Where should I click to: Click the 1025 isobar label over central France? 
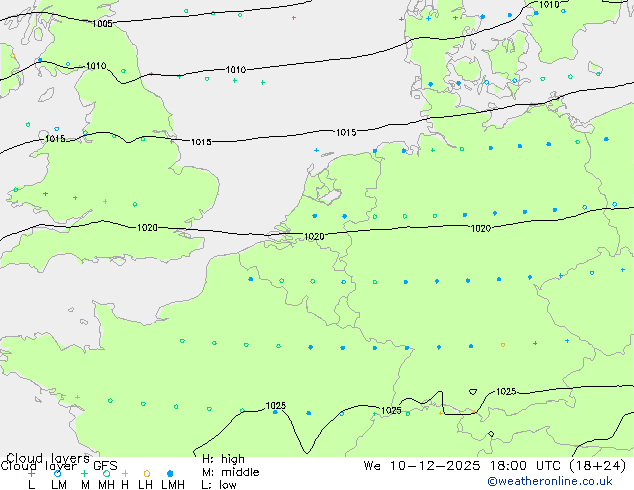(x=276, y=406)
